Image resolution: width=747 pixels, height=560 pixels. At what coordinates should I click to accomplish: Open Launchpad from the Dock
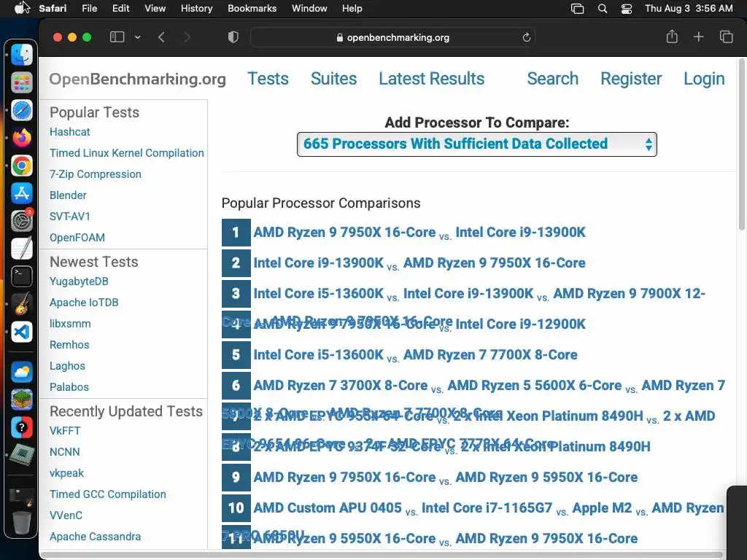point(21,83)
